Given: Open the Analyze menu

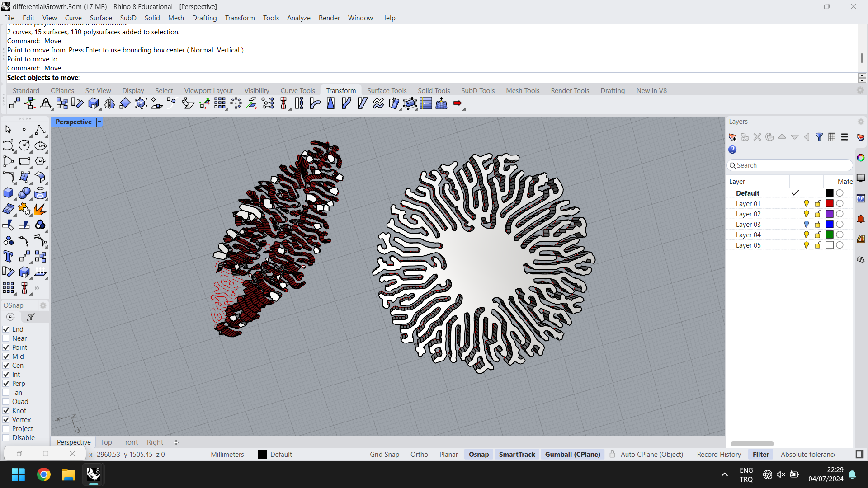Looking at the screenshot, I should pos(298,18).
